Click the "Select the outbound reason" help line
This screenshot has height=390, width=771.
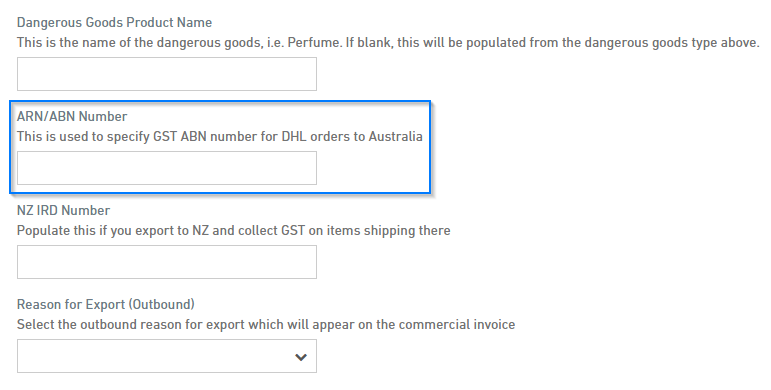266,325
